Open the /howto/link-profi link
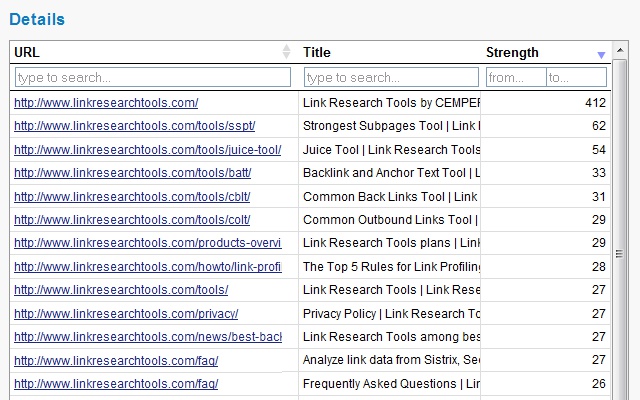The width and height of the screenshot is (640, 400). tap(148, 267)
